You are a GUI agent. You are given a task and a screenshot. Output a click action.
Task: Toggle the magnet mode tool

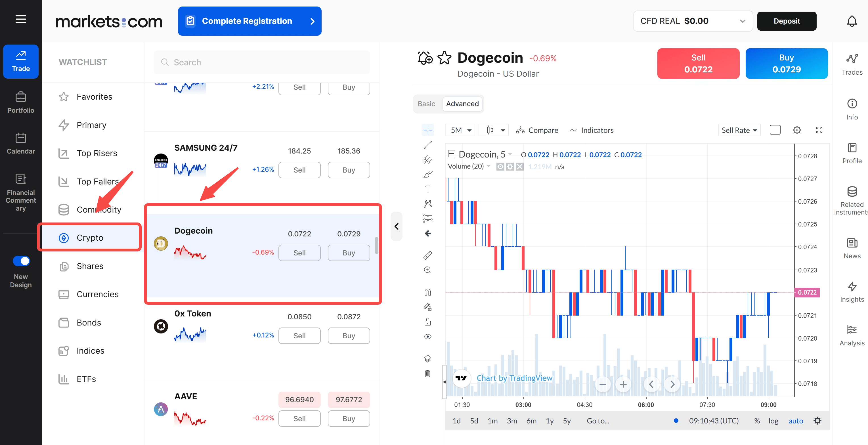(x=427, y=292)
